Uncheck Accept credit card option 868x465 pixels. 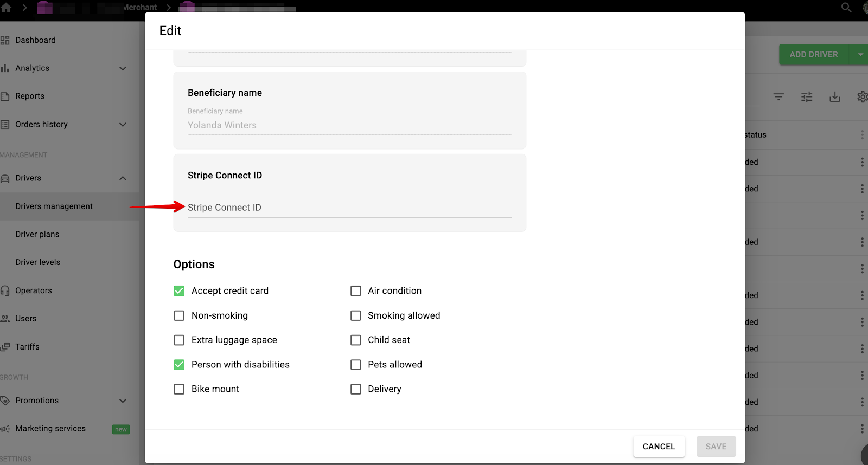pos(179,291)
